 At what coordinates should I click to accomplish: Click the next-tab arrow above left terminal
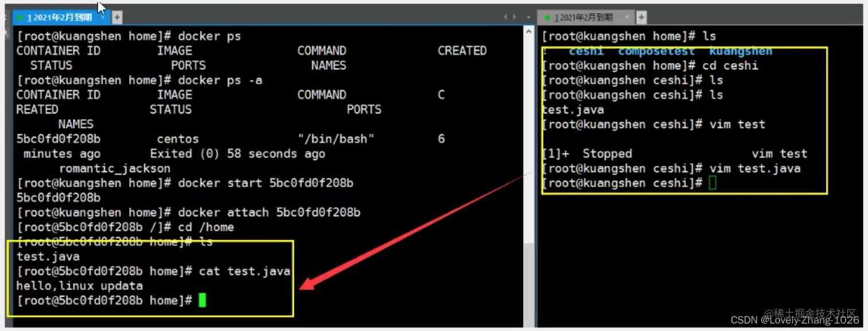(x=514, y=17)
